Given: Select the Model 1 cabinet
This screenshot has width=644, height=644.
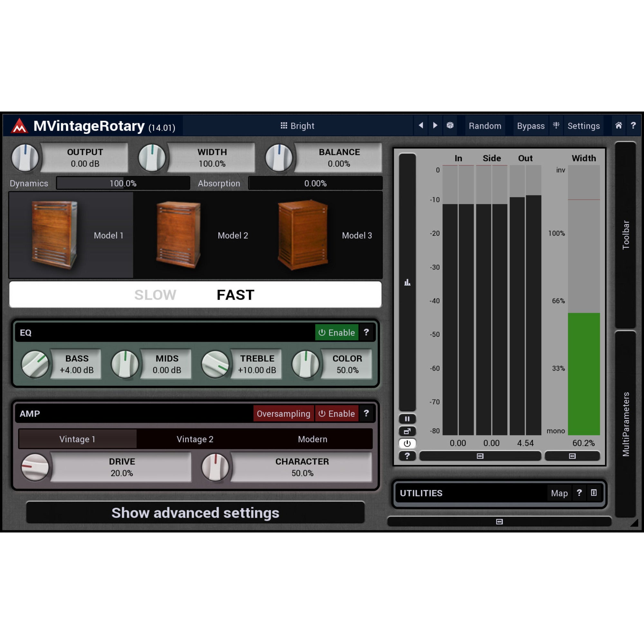Looking at the screenshot, I should [x=71, y=235].
